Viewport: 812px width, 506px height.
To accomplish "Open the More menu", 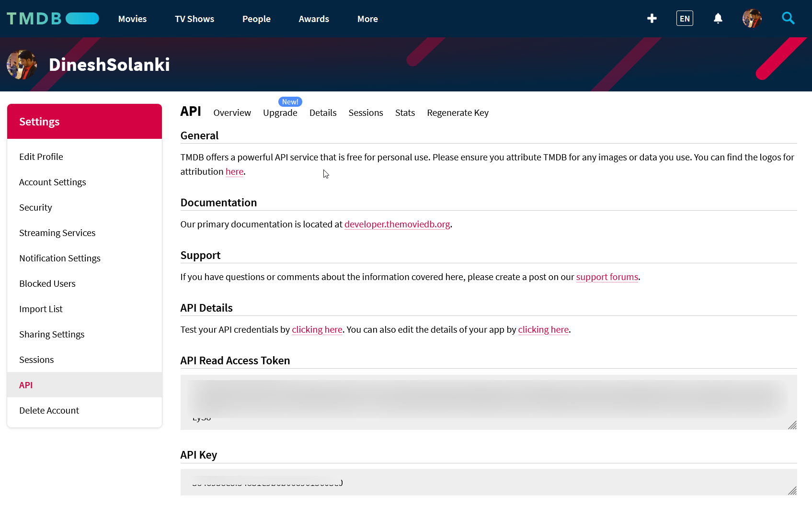I will (x=367, y=19).
